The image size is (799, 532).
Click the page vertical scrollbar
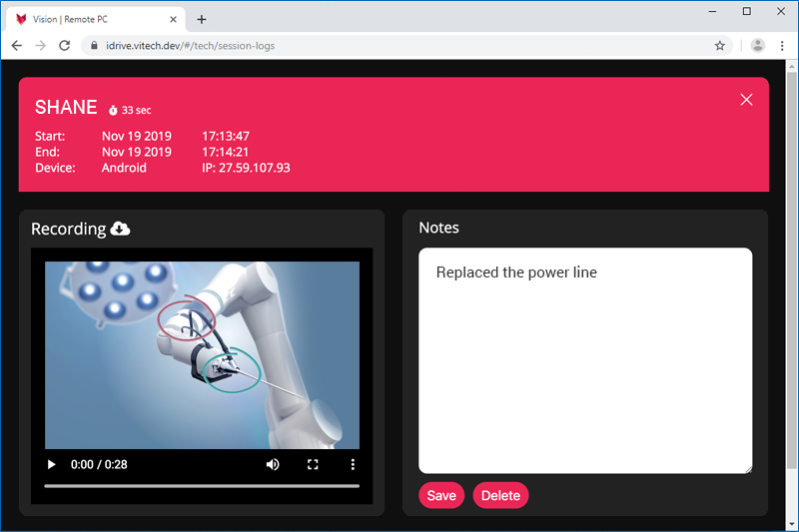pyautogui.click(x=791, y=269)
